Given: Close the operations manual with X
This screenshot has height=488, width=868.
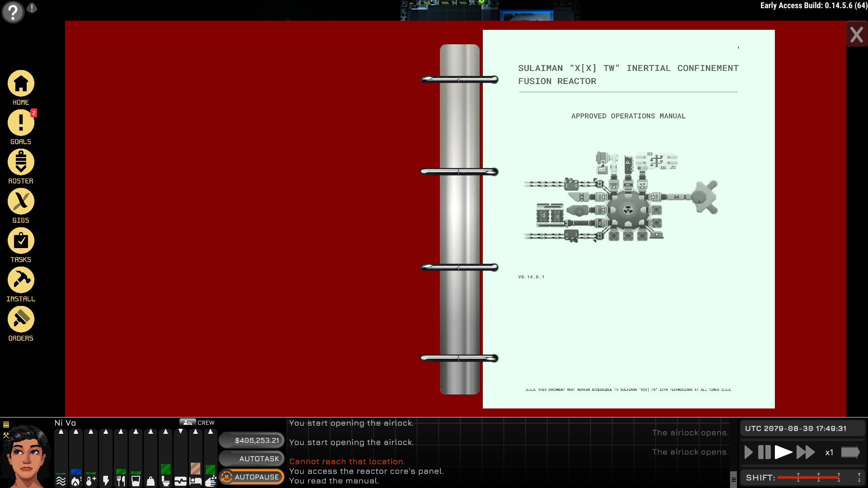Looking at the screenshot, I should click(856, 35).
